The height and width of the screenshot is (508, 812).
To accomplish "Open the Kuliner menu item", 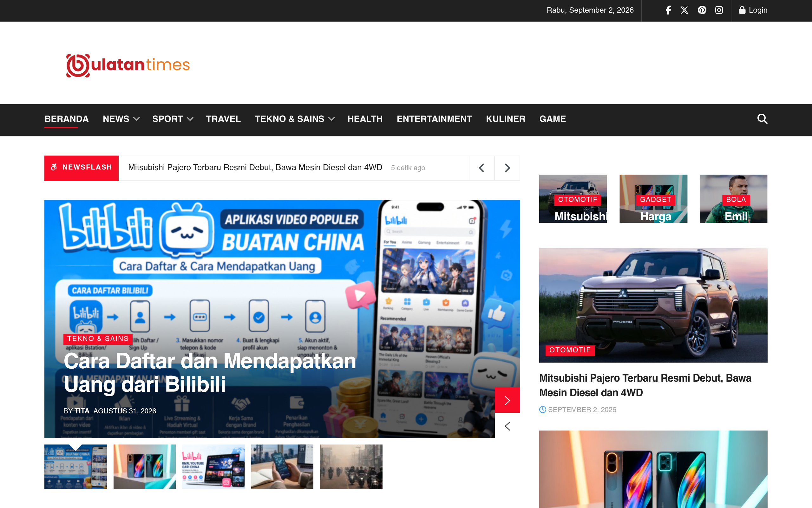I will tap(505, 119).
